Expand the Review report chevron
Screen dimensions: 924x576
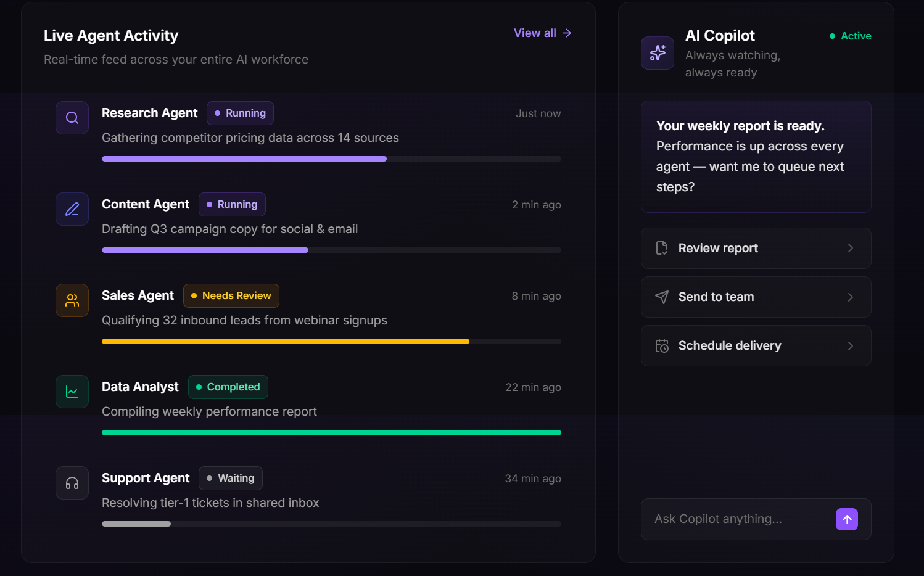[x=851, y=248]
